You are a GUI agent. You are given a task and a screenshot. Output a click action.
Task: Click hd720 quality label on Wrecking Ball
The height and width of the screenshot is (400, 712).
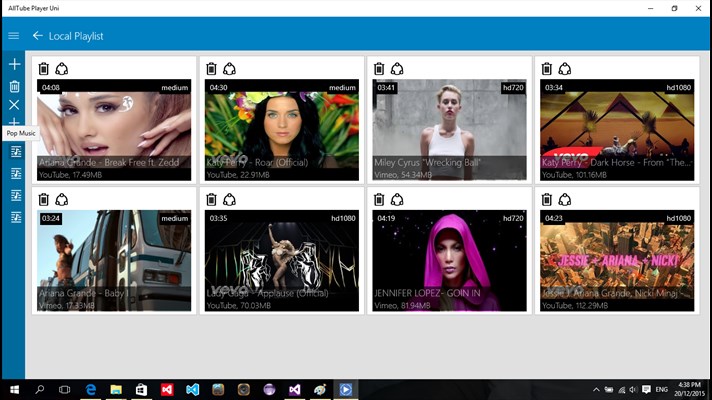(x=513, y=88)
